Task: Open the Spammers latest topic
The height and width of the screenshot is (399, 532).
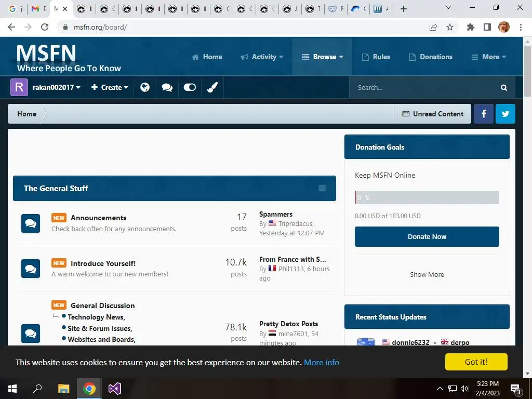Action: click(x=276, y=215)
